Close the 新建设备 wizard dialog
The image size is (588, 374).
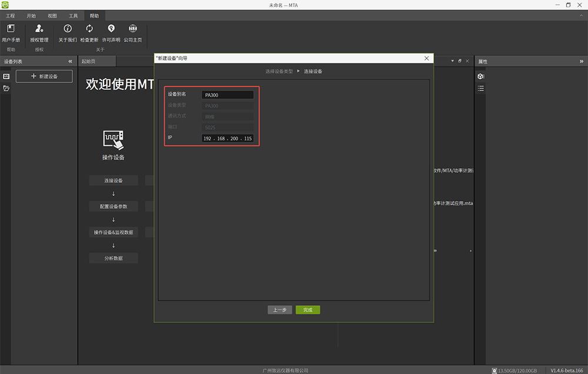pos(426,58)
